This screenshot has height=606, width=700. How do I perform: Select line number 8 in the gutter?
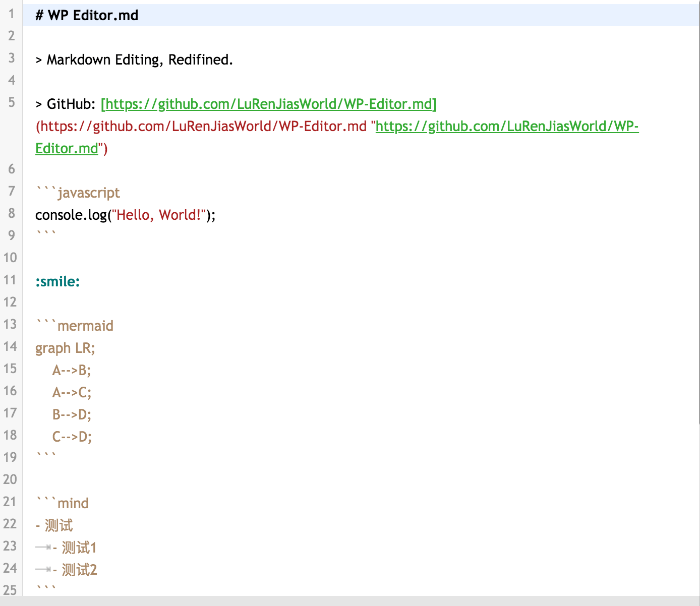(11, 213)
